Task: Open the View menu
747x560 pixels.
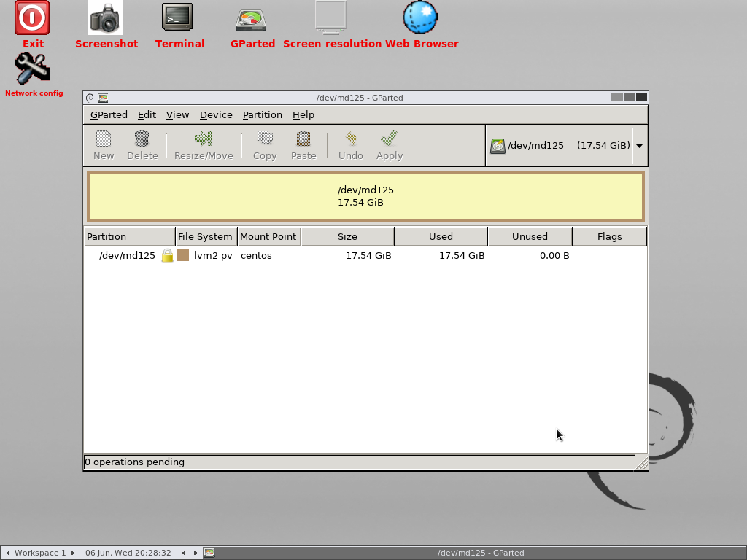Action: (178, 114)
